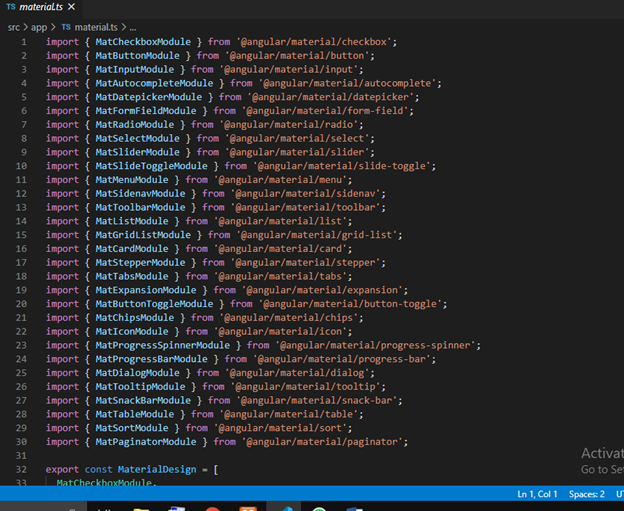Click the '@angular/material/autocomplete' path string

pos(348,83)
